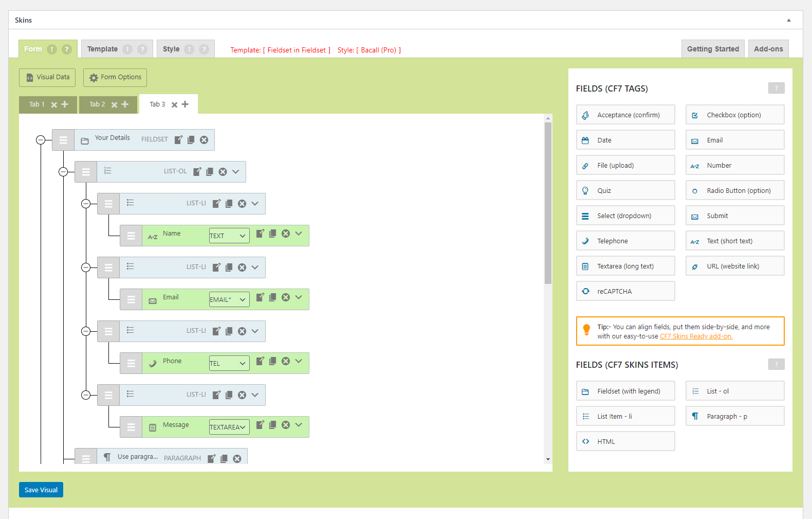Open the Name field type dropdown
The width and height of the screenshot is (812, 519).
[x=229, y=236]
